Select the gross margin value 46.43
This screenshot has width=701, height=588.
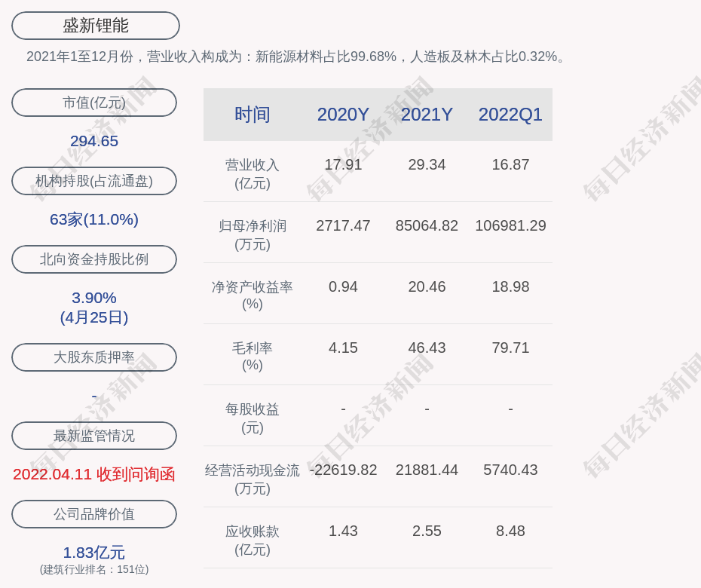click(427, 348)
